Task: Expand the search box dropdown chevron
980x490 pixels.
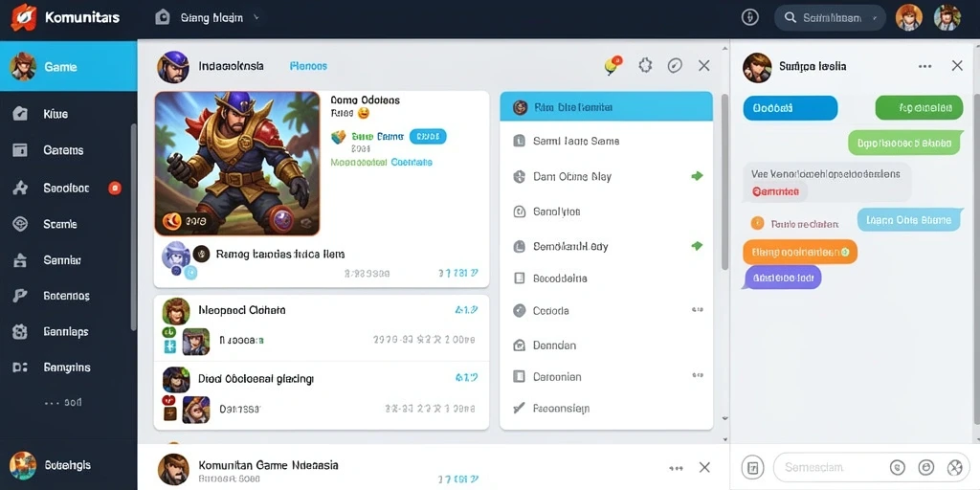Action: (873, 19)
